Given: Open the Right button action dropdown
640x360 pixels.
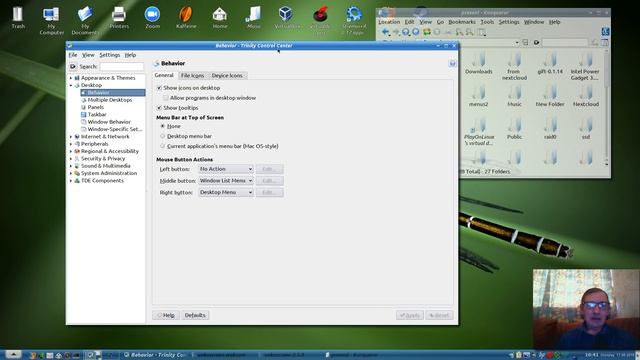Looking at the screenshot, I should tap(226, 192).
